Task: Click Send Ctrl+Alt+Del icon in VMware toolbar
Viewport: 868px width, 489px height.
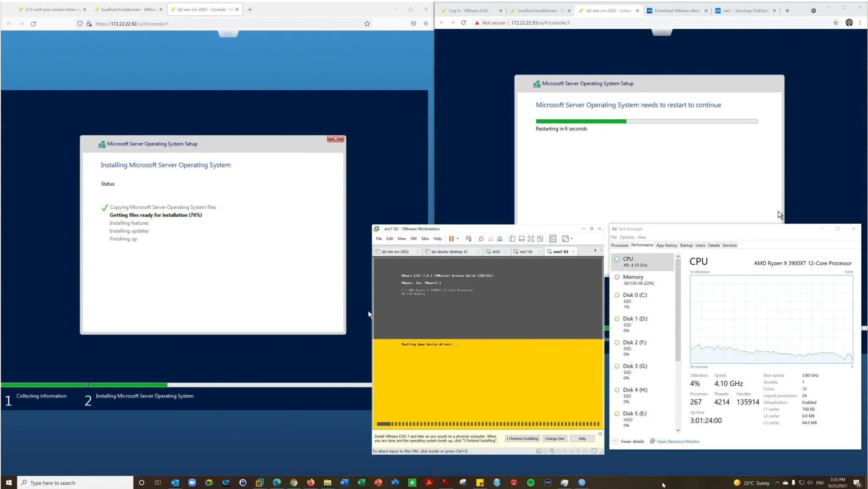Action: coord(468,239)
